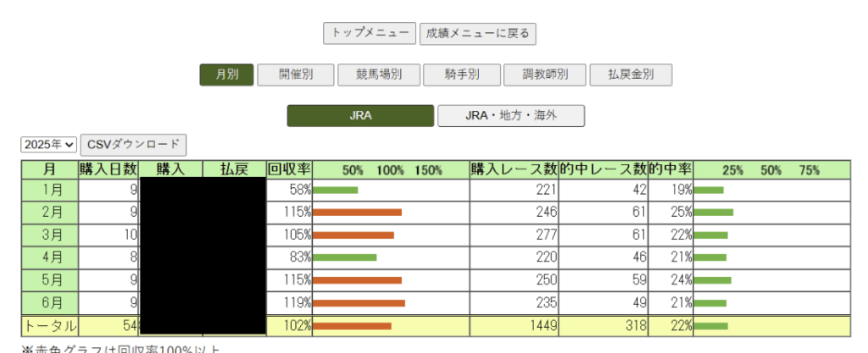Click the 83% recovery rate cell

click(x=289, y=258)
